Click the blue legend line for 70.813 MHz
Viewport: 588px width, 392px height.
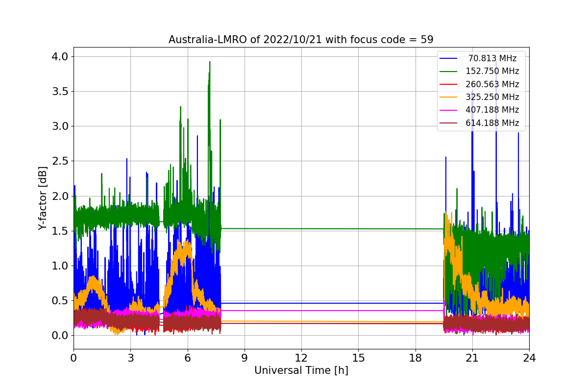pyautogui.click(x=449, y=59)
